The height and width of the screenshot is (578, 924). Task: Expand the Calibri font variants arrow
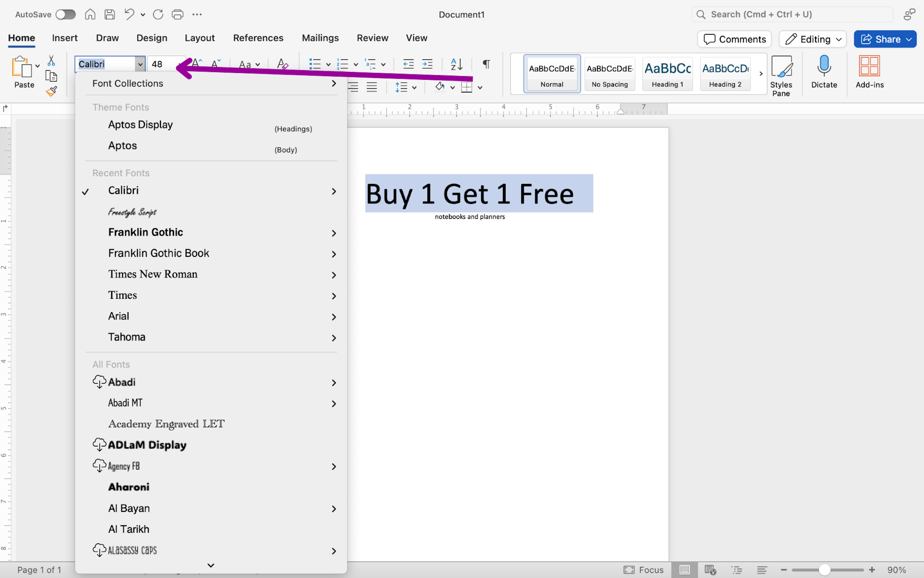(x=334, y=191)
